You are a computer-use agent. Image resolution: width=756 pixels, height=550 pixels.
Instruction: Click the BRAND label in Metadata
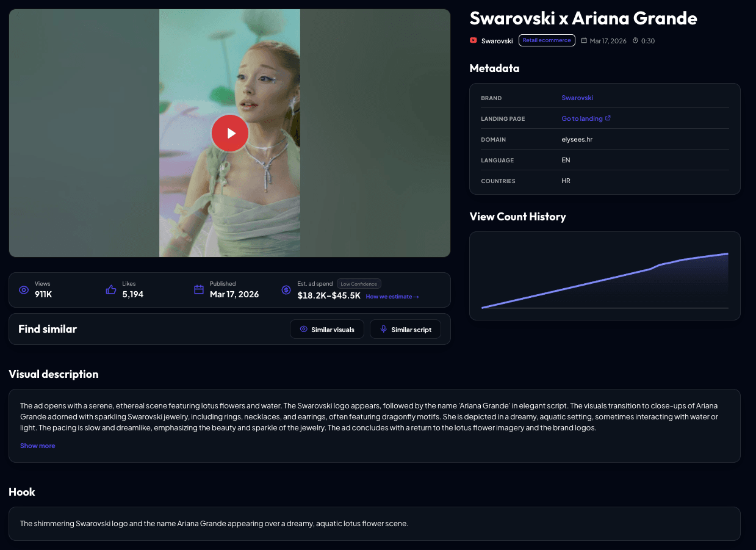click(491, 98)
